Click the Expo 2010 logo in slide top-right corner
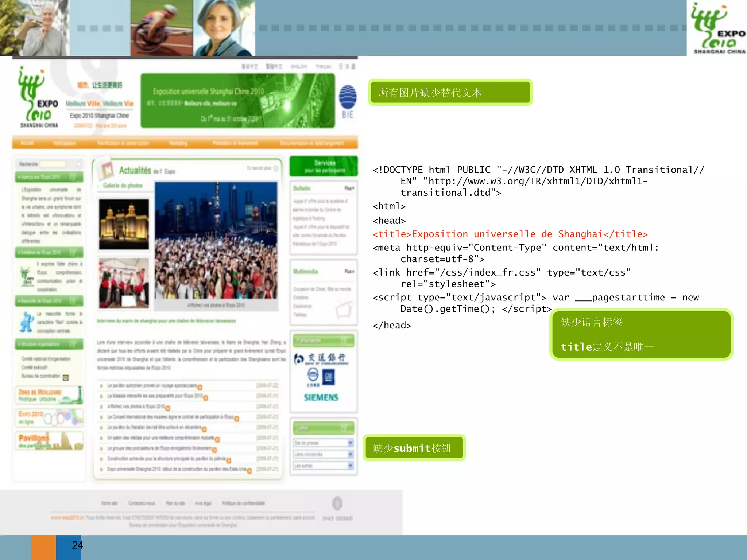 718,28
